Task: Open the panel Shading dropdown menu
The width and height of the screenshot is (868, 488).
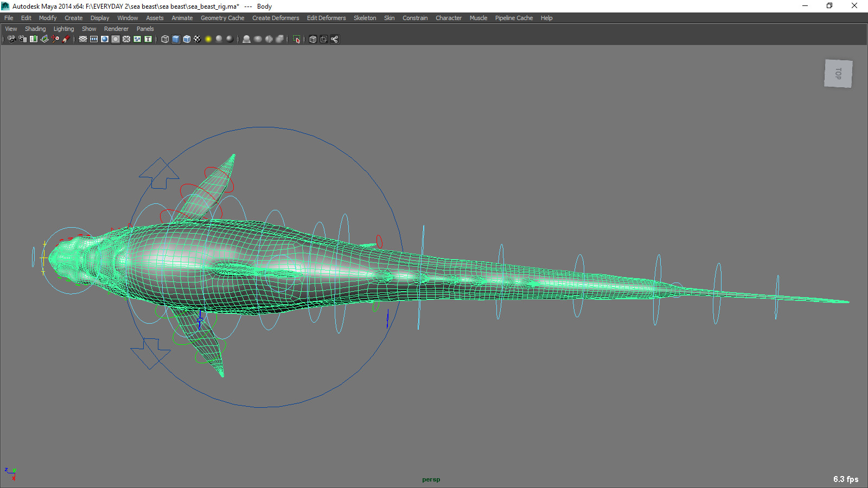Action: point(35,29)
